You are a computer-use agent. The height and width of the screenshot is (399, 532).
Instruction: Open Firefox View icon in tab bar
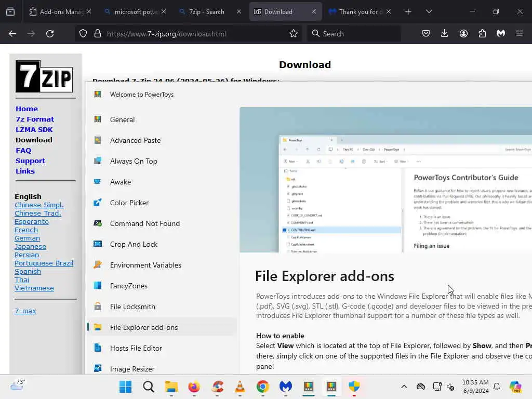(10, 12)
